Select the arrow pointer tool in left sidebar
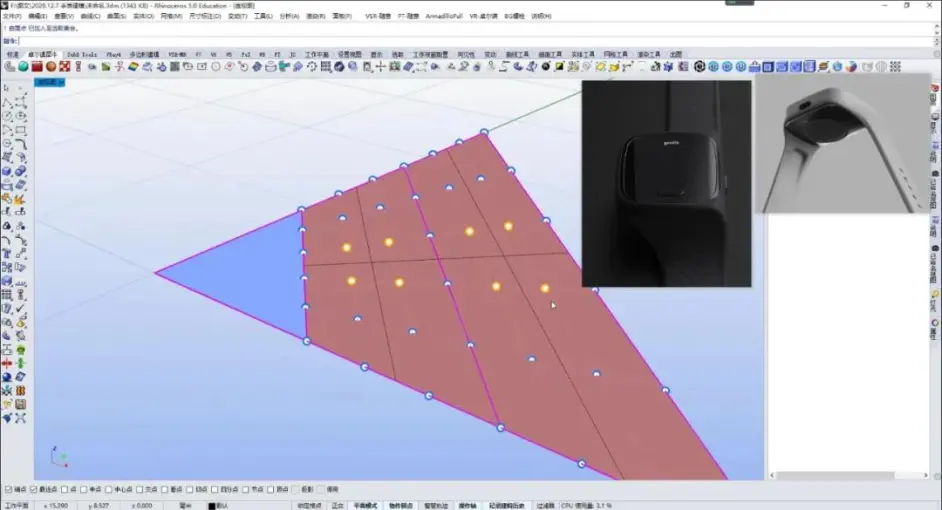 [x=7, y=88]
